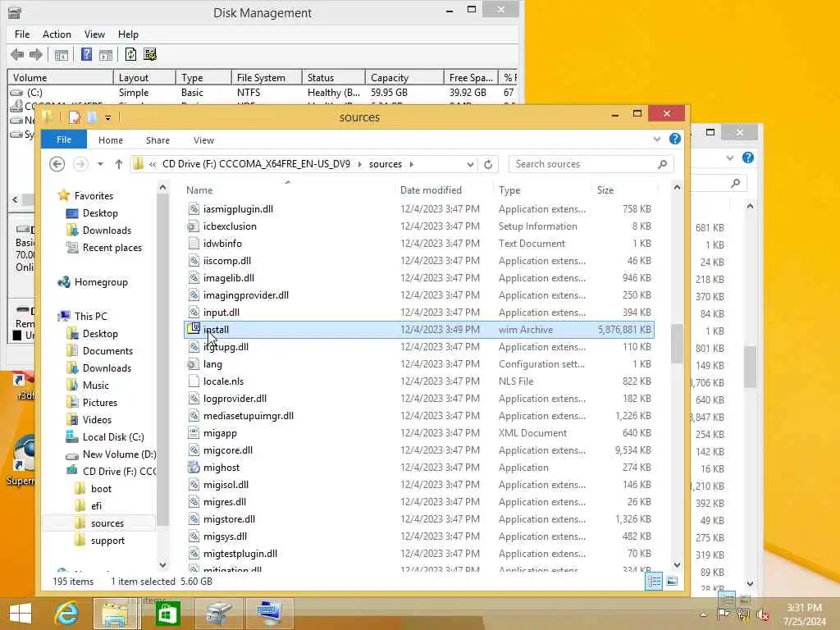
Task: Switch to Share ribbon tab
Action: tap(157, 139)
